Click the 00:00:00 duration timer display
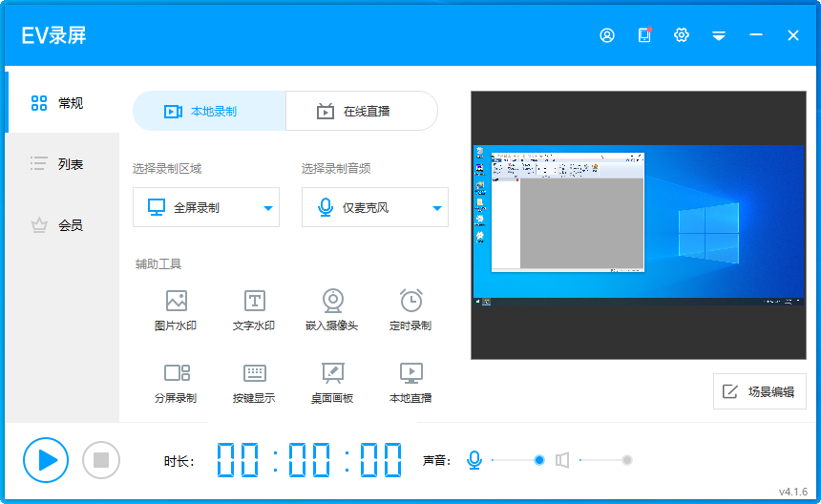Viewport: 821px width, 504px height. tap(309, 460)
